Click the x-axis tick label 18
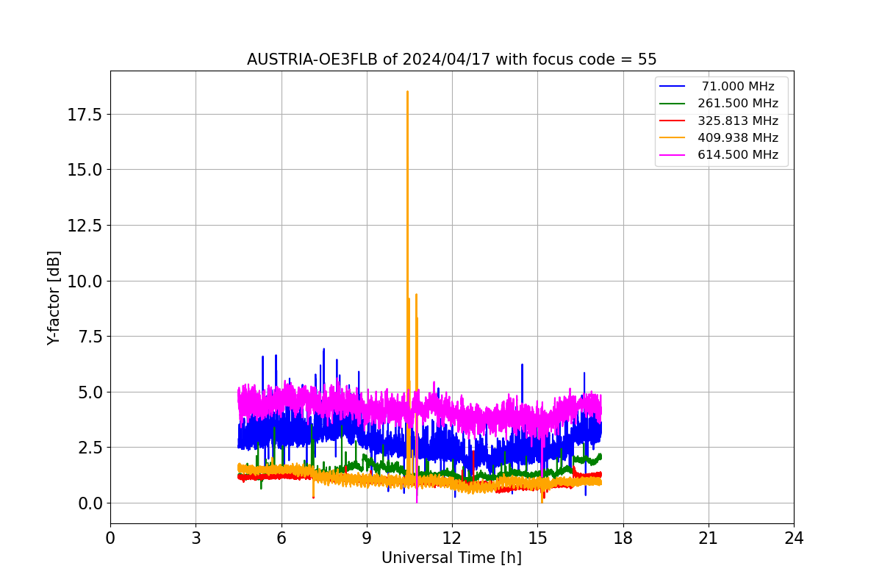This screenshot has height=588, width=882. [x=623, y=539]
